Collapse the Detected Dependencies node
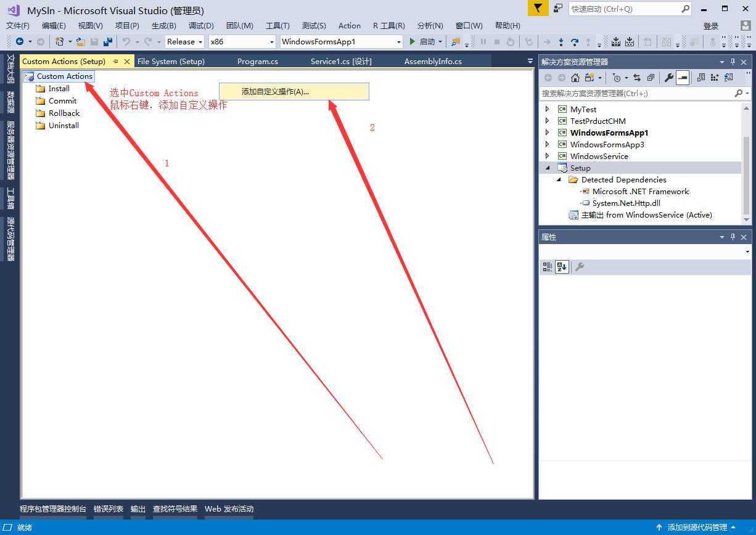The height and width of the screenshot is (535, 756). click(559, 179)
